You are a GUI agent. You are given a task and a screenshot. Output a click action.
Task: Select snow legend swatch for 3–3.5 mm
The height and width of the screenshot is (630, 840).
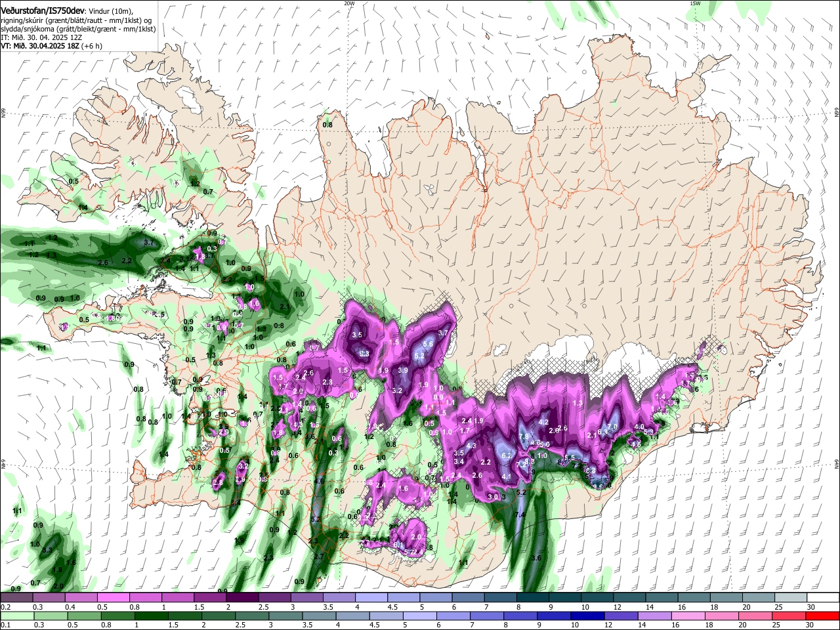pos(306,597)
